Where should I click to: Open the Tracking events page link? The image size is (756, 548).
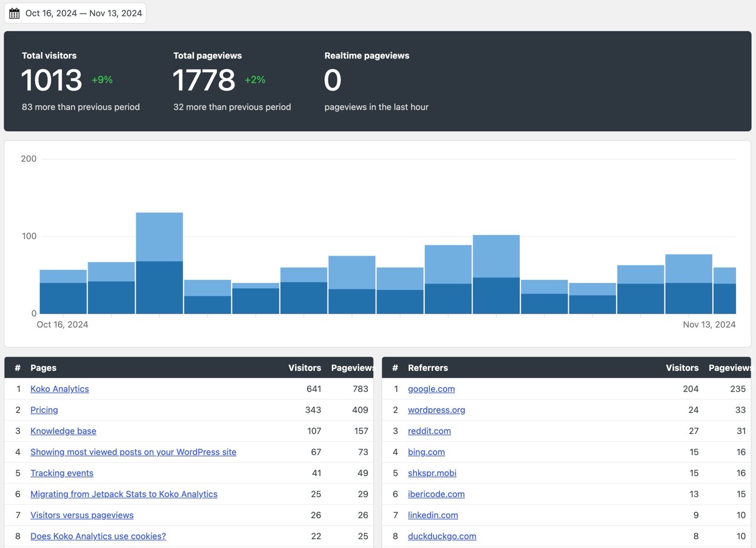(62, 473)
